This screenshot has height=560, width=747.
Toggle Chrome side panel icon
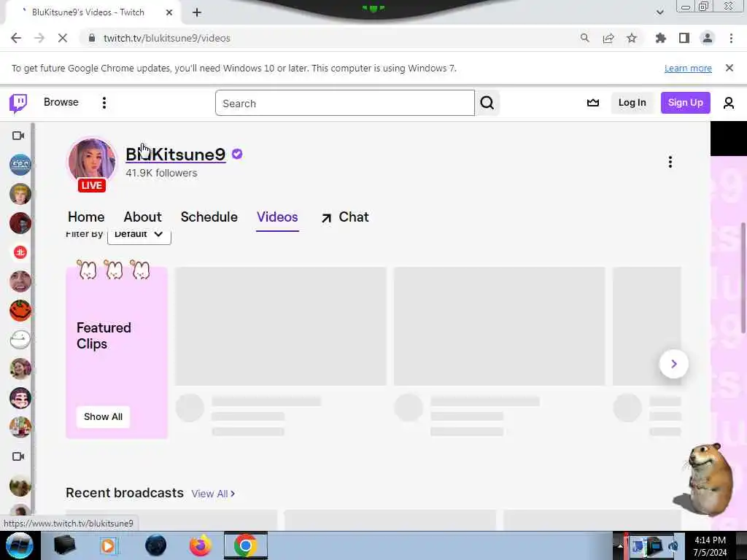[684, 38]
